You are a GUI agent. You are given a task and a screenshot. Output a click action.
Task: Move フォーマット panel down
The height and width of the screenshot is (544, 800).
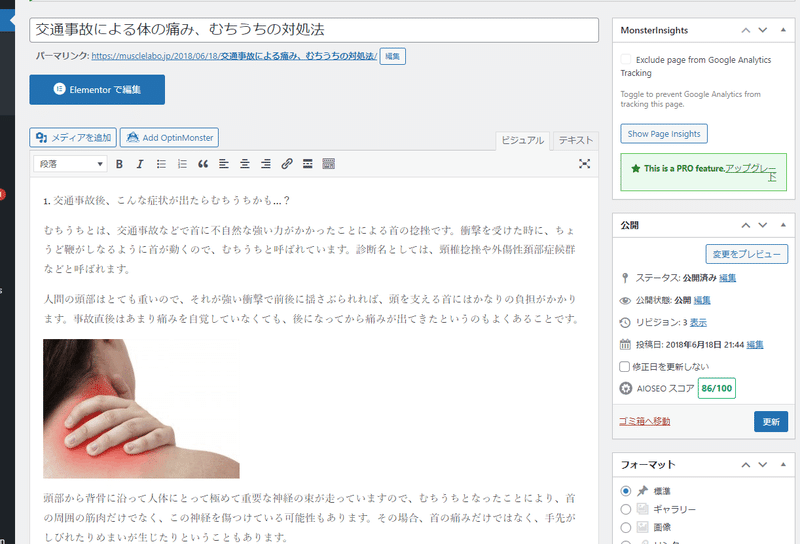point(763,464)
